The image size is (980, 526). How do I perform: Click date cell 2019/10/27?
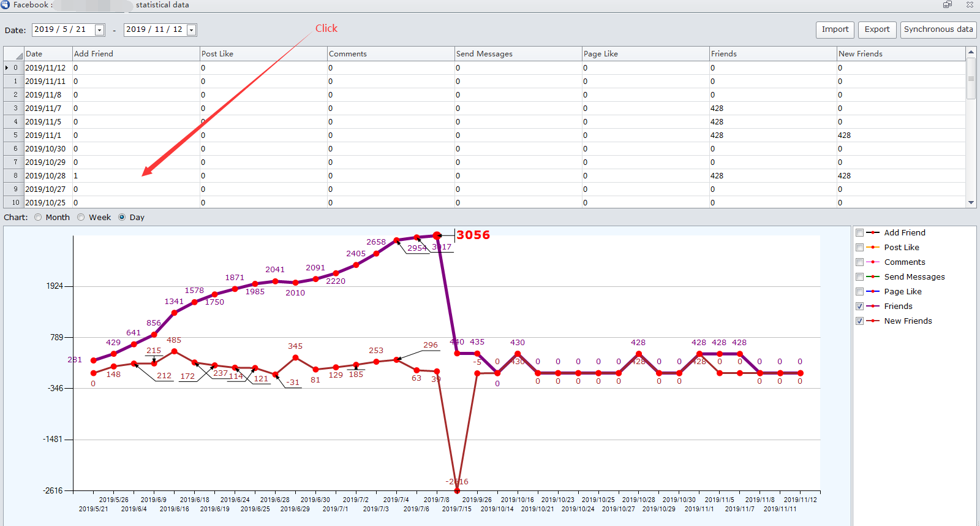pos(48,189)
